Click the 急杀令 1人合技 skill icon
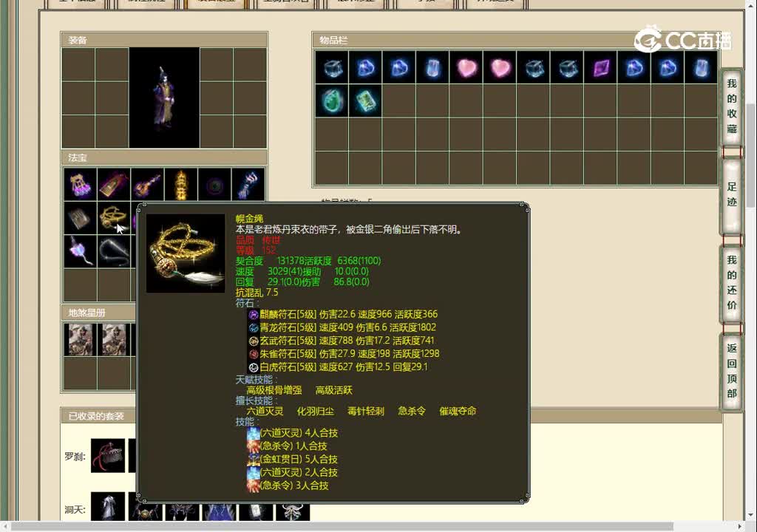This screenshot has height=532, width=757. (254, 446)
